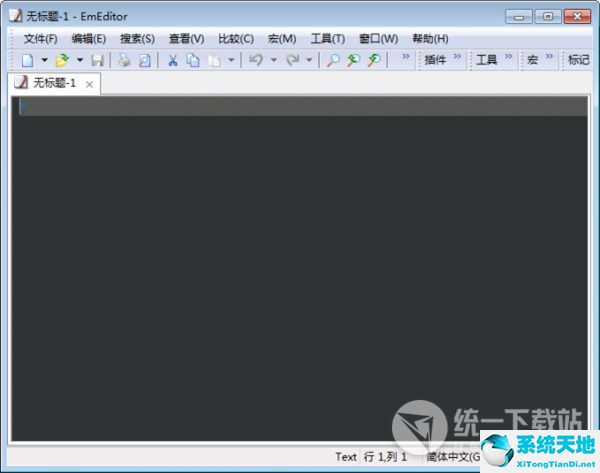600x473 pixels.
Task: Open the 窗口(W) menu
Action: coord(378,39)
